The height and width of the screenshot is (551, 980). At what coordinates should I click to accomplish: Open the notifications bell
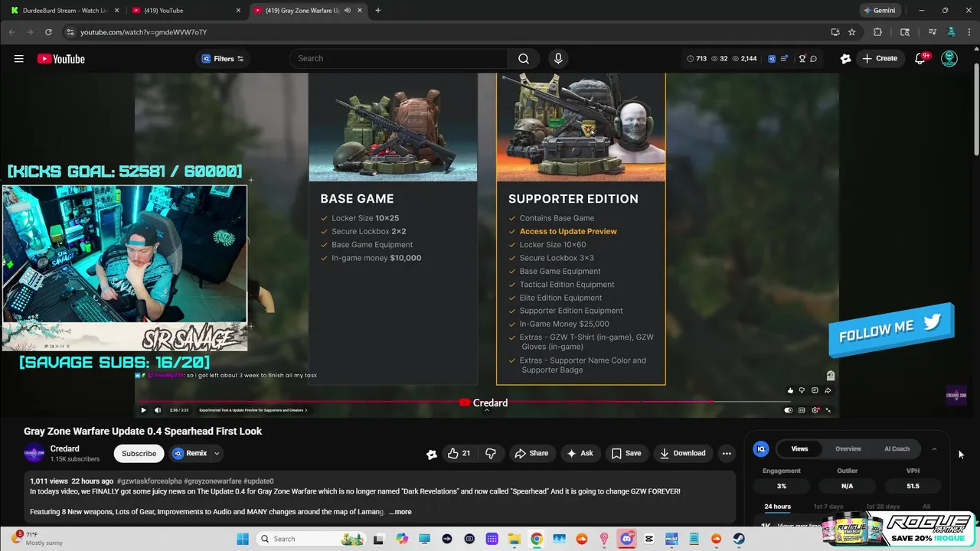[x=920, y=59]
